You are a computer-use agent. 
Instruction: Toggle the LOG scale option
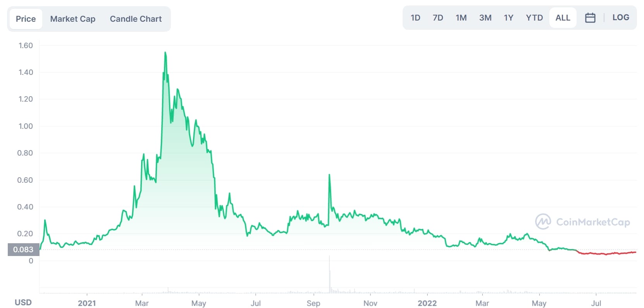pos(621,17)
